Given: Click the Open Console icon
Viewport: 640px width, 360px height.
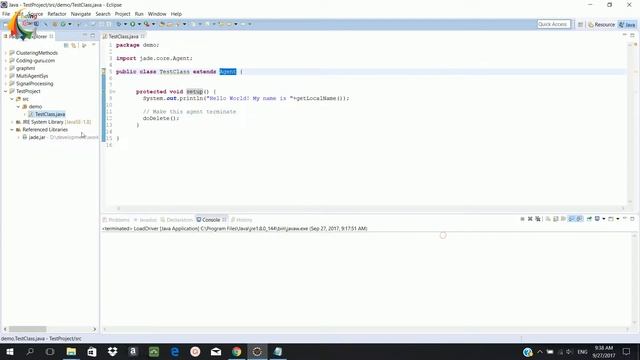Looking at the screenshot, I should click(611, 219).
